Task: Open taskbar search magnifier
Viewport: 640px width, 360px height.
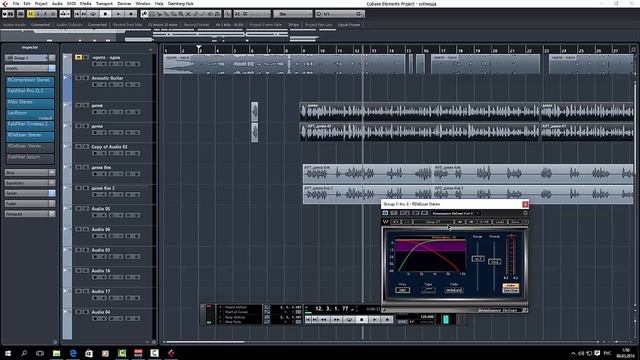Action: point(24,353)
